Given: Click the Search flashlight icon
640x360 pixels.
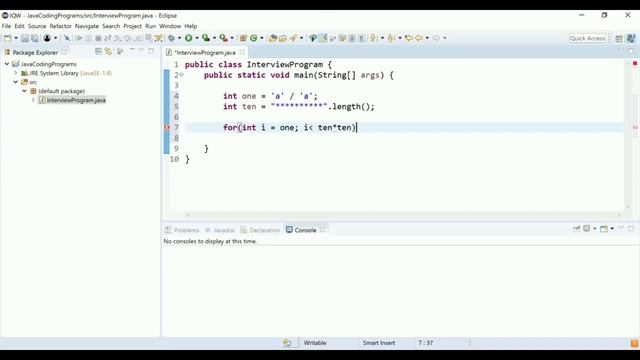Looking at the screenshot, I should click(x=293, y=38).
